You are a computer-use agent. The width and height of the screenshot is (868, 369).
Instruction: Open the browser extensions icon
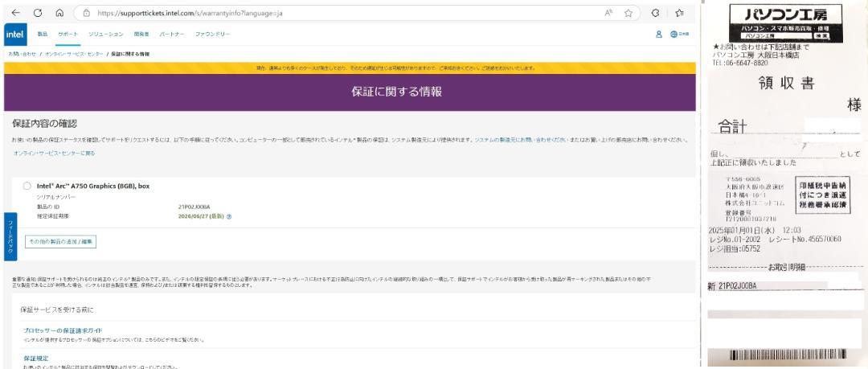pos(656,13)
